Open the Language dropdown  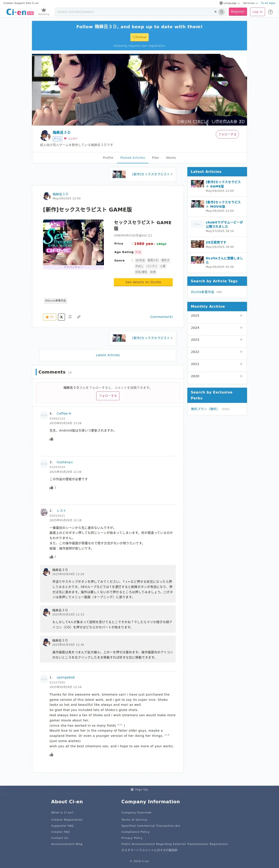229,3
